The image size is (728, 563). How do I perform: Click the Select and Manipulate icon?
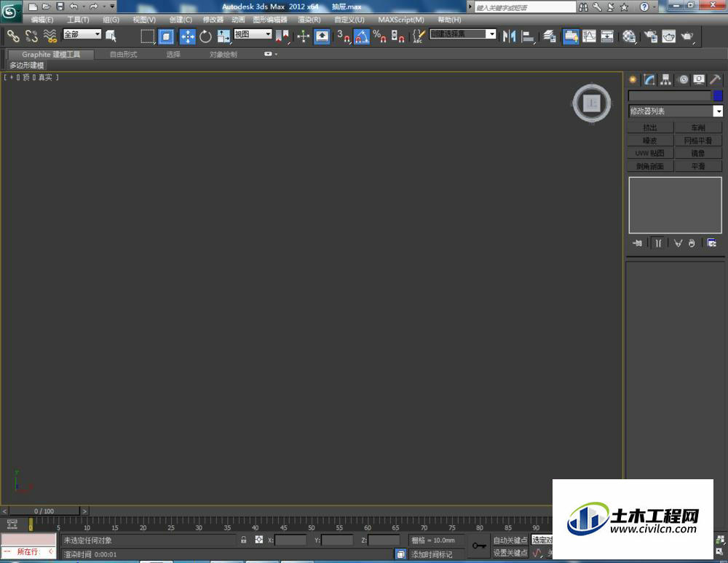pos(303,36)
